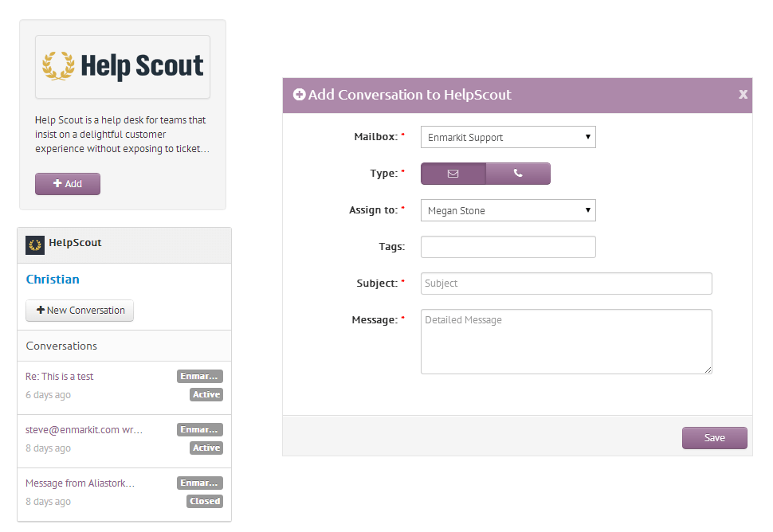Click the Help Scout laurel wreath logo
Image resolution: width=773 pixels, height=532 pixels.
[57, 65]
